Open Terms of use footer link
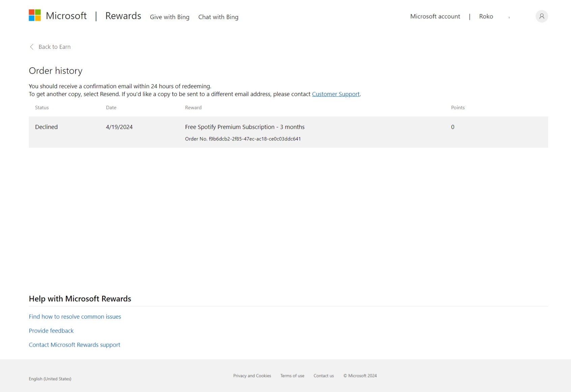The image size is (571, 392). (292, 376)
